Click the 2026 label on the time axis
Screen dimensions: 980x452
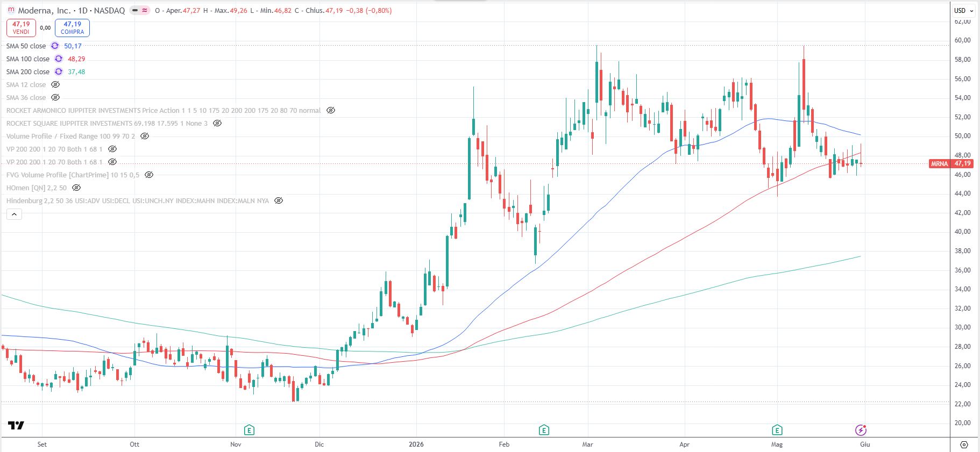point(416,444)
